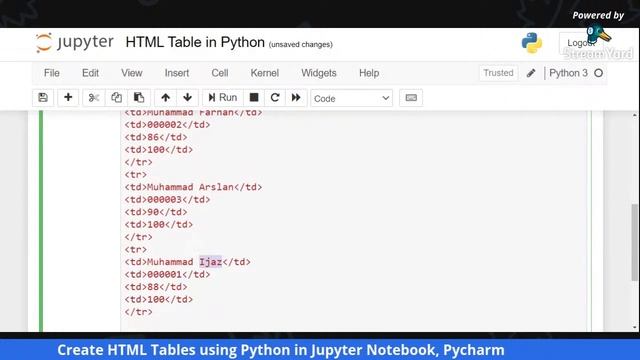Click the scrollbar down arrow
This screenshot has height=360, width=640.
[x=634, y=327]
